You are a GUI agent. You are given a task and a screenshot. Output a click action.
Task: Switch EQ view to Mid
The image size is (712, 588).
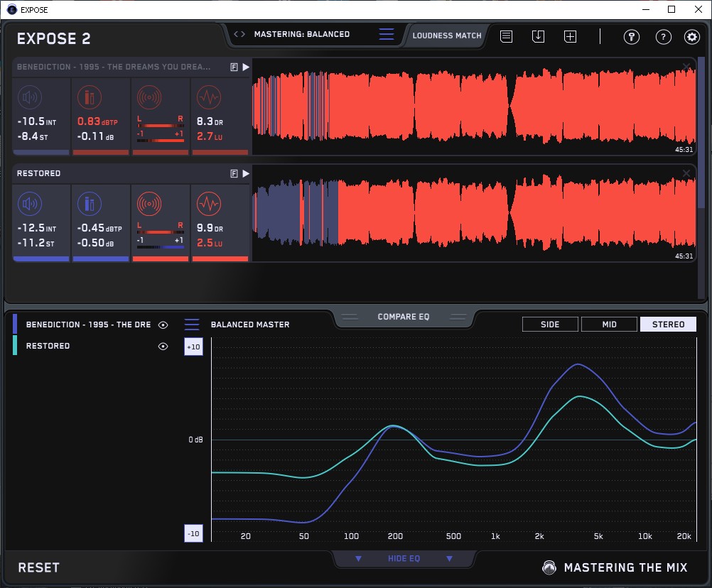click(x=609, y=325)
